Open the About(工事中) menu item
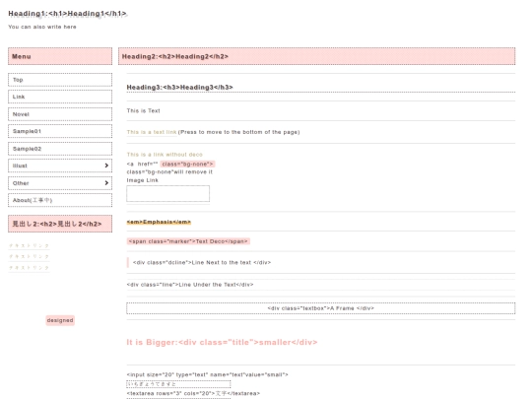 (x=60, y=200)
